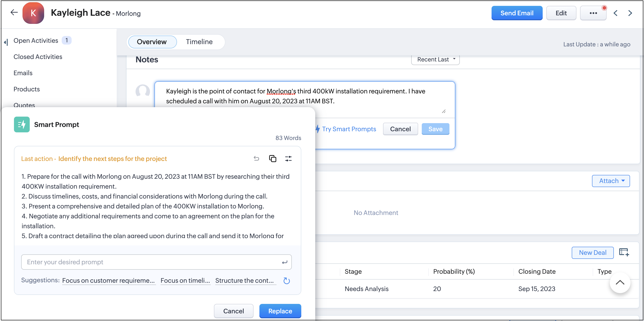Viewport: 644px width, 321px height.
Task: Go to previous record arrow
Action: (615, 13)
